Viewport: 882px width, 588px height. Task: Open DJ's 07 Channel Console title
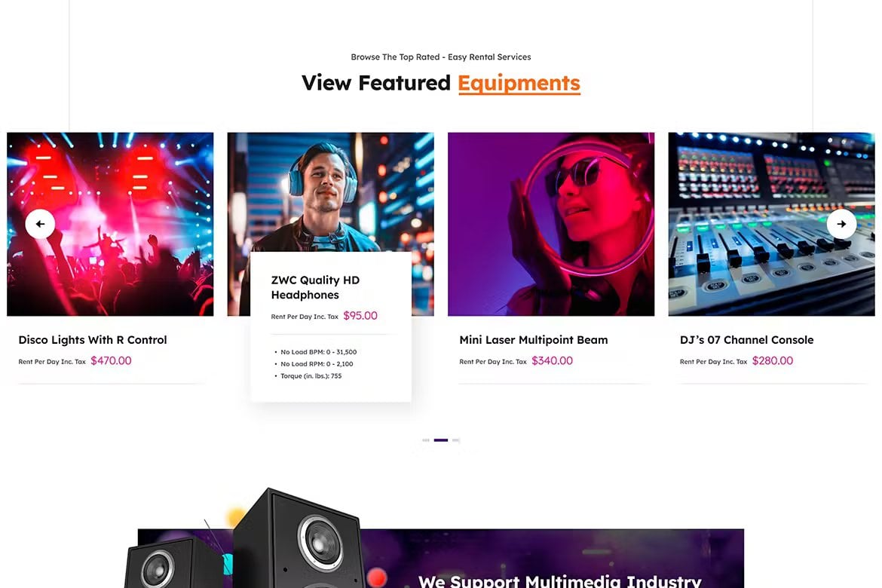click(746, 340)
